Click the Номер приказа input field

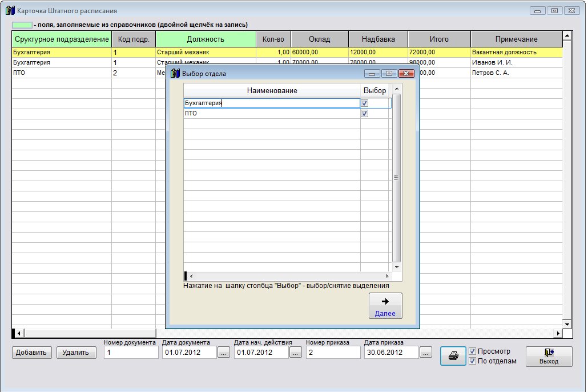point(333,352)
